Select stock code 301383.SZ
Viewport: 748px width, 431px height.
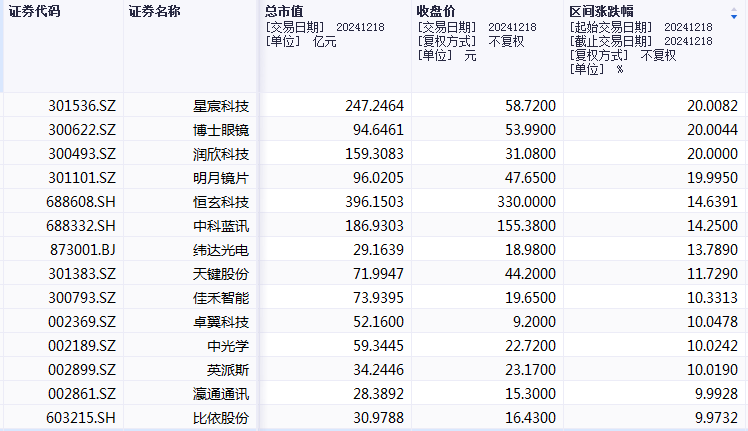82,274
